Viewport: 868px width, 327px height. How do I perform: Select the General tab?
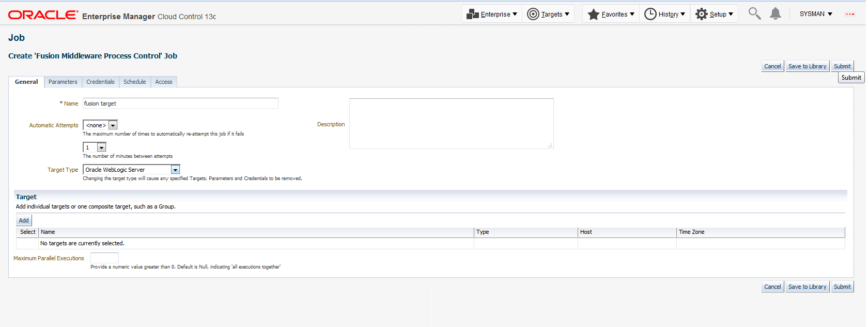coord(26,82)
